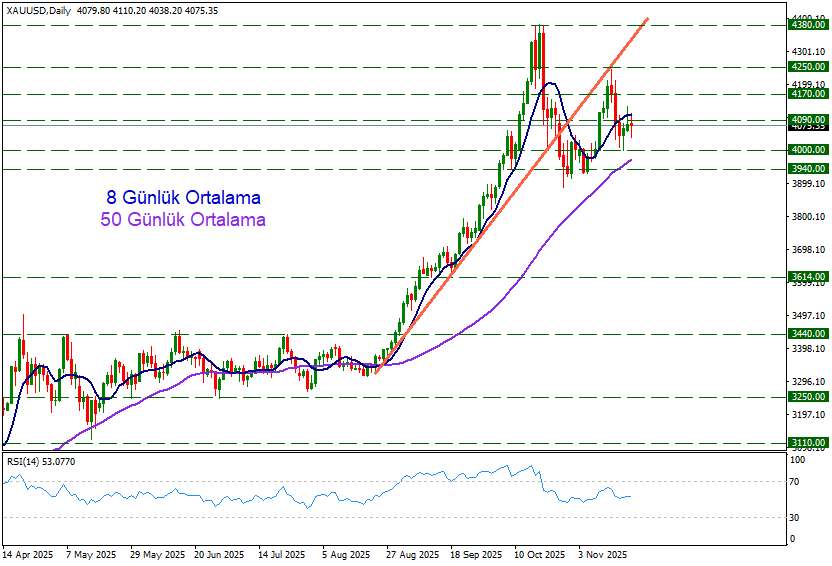The width and height of the screenshot is (832, 566).
Task: Select the 3250.00 level label
Action: pyautogui.click(x=806, y=396)
